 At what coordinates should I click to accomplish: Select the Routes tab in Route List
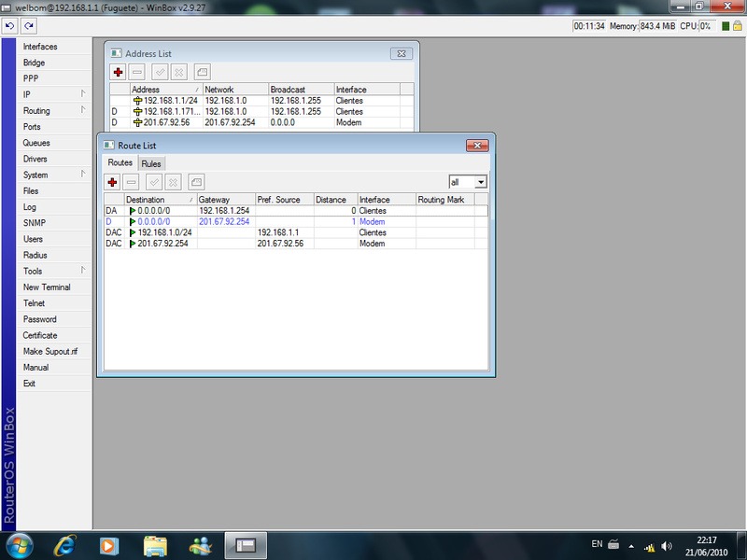point(120,162)
